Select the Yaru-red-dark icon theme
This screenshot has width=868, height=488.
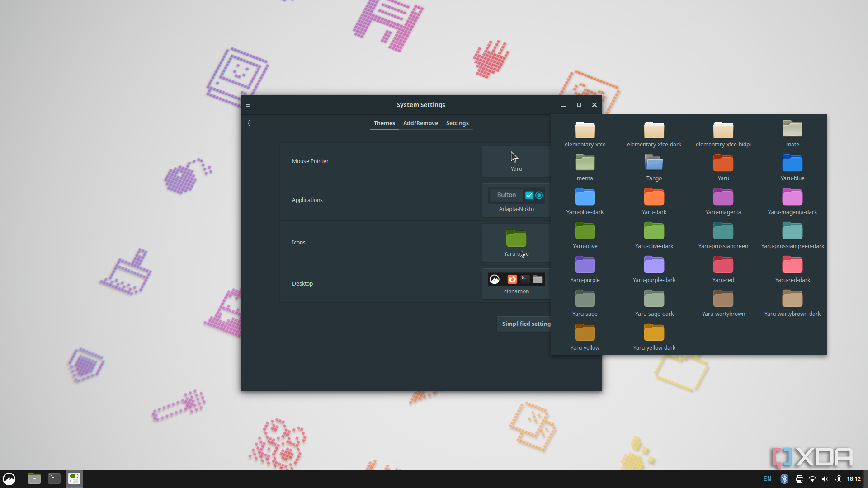coord(793,270)
